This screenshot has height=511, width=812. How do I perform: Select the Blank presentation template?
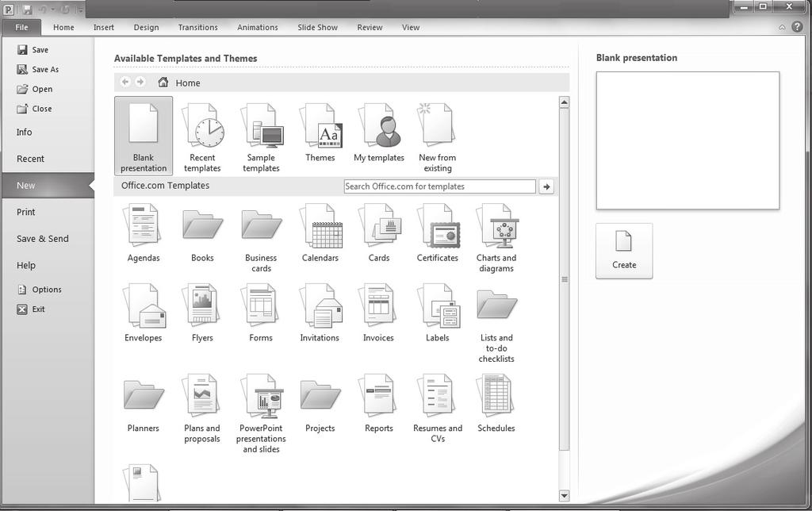(144, 136)
